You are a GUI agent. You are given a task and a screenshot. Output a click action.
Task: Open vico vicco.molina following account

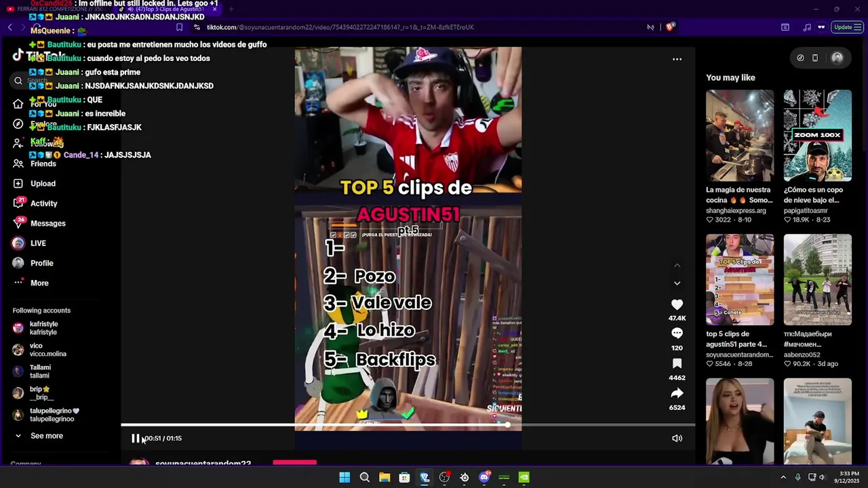[47, 350]
